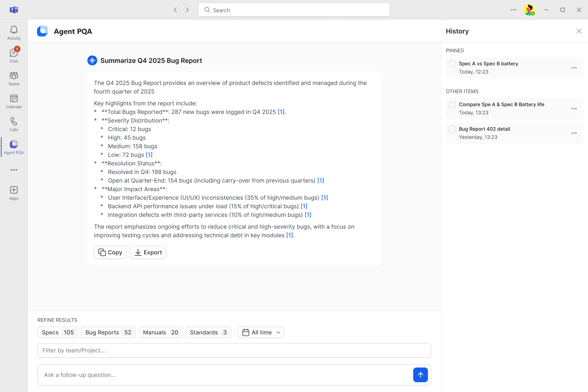Open the Activity bell icon

(14, 33)
